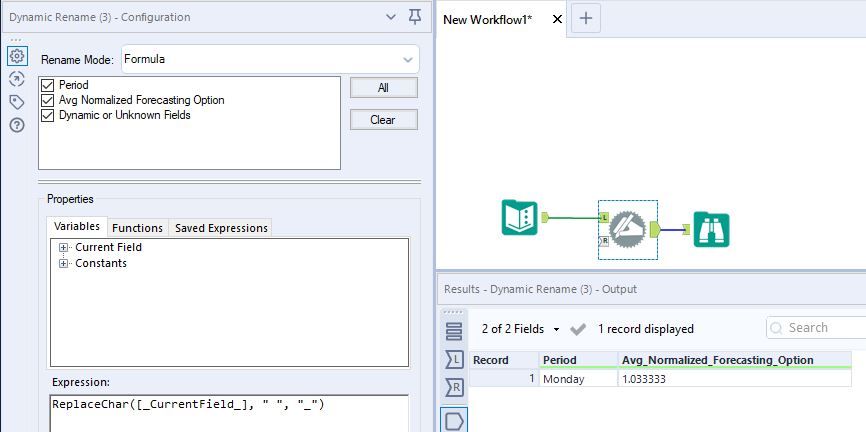Expand the Constants tree node

[63, 264]
